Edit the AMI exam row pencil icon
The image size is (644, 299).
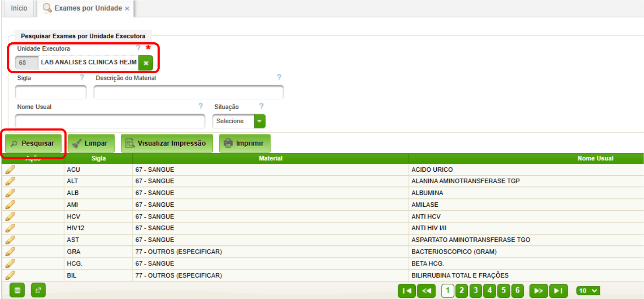pos(10,205)
